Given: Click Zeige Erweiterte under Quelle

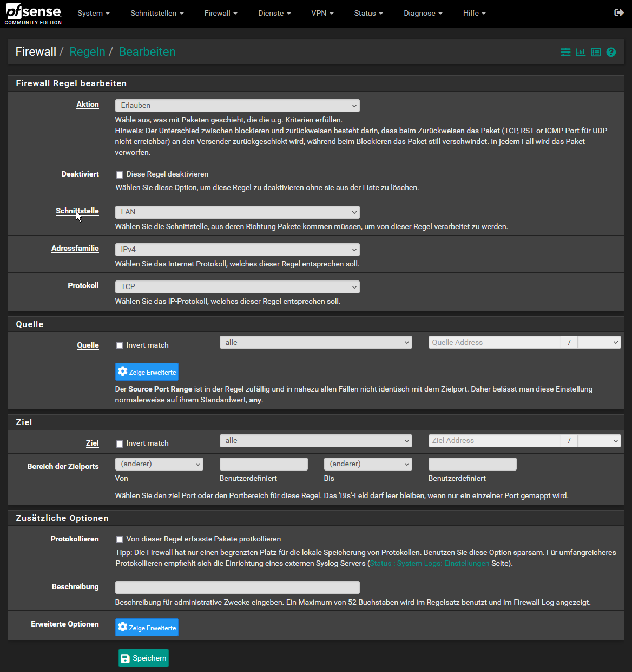Looking at the screenshot, I should pos(147,372).
